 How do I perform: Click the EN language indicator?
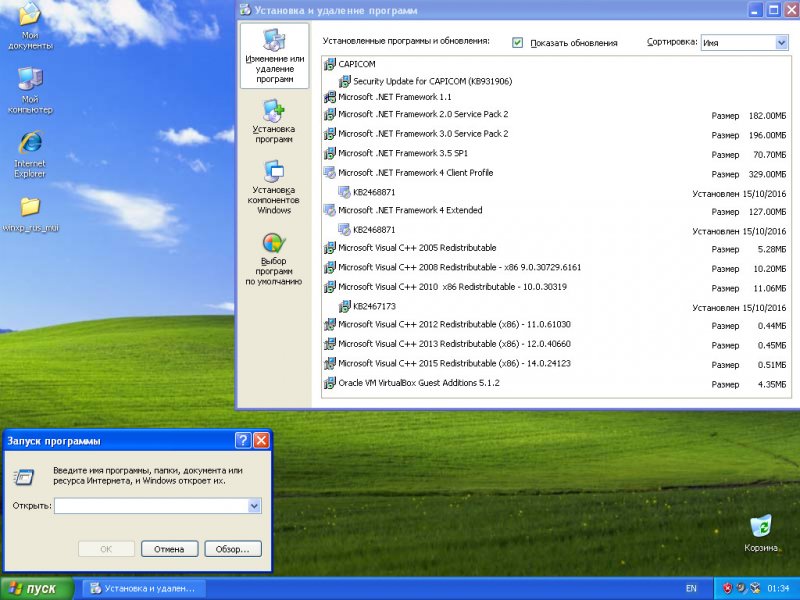691,588
